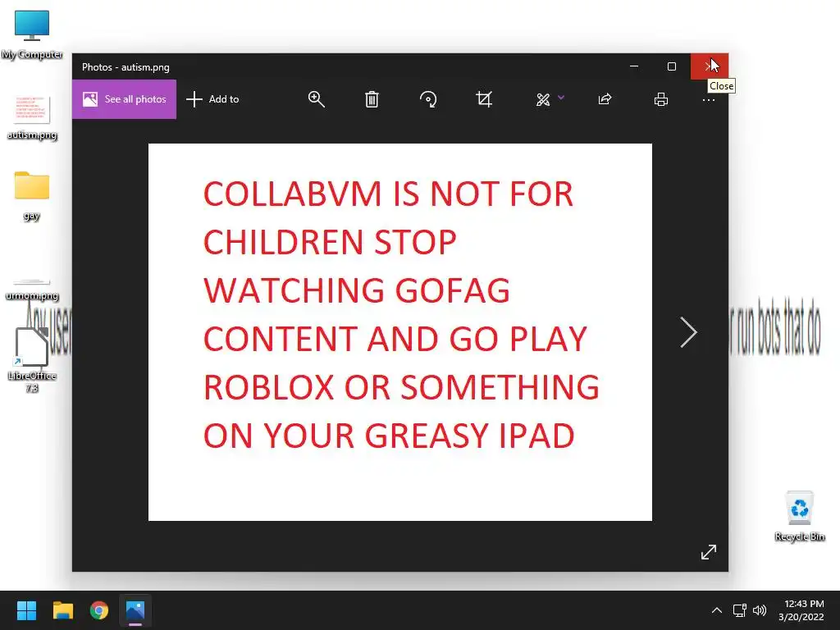Click the Photos - autism.png title text
Image resolution: width=840 pixels, height=630 pixels.
(126, 67)
